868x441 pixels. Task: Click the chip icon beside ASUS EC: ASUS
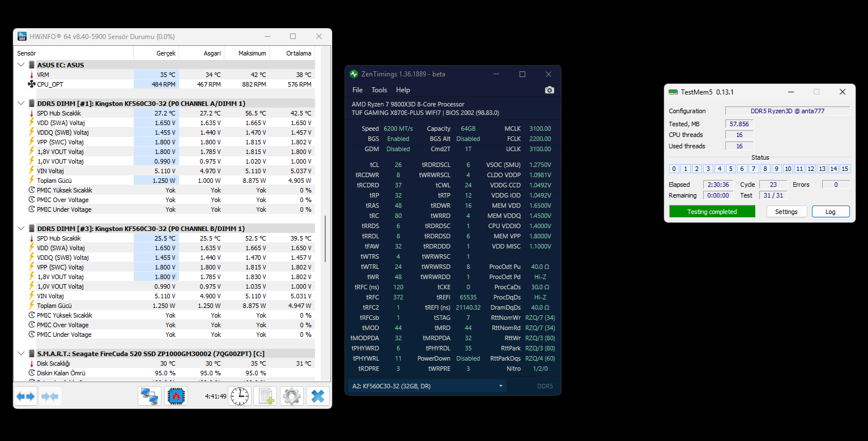(x=32, y=65)
